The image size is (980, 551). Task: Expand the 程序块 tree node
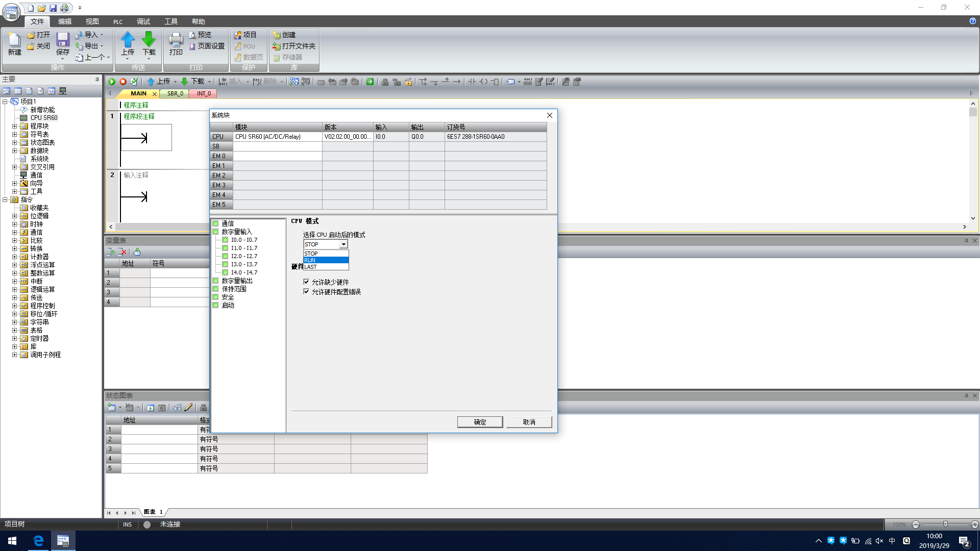[15, 126]
